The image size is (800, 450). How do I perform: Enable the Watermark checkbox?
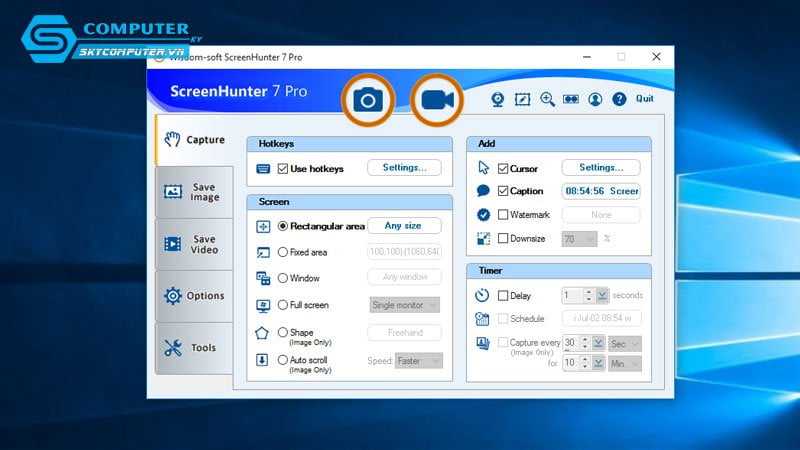pyautogui.click(x=503, y=214)
